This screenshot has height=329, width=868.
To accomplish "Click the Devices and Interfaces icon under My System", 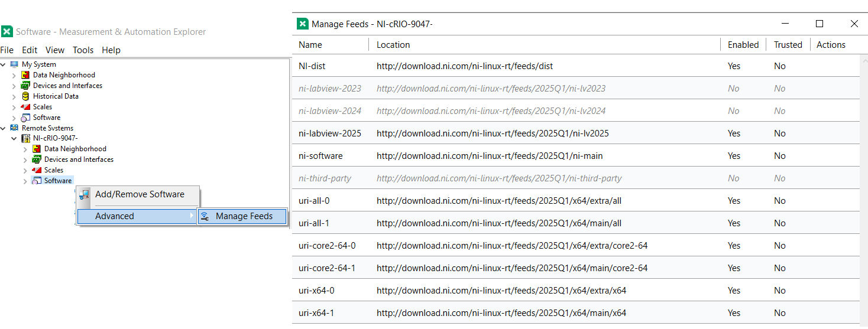I will 25,86.
